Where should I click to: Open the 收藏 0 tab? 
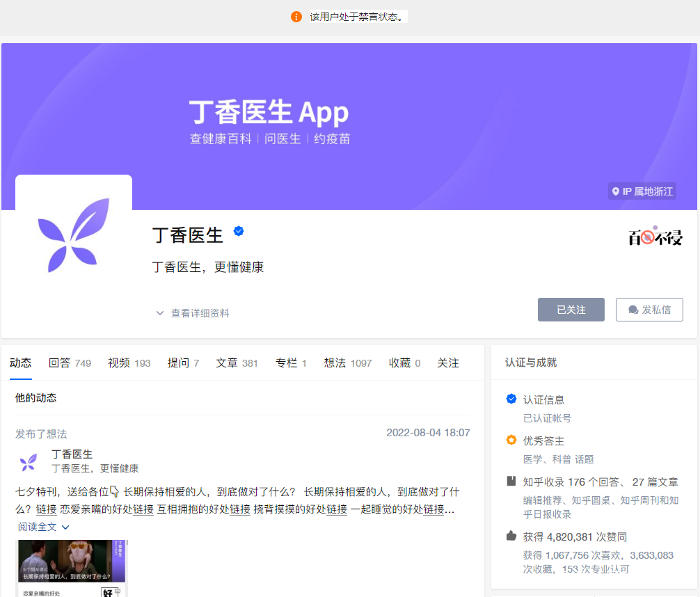[404, 363]
